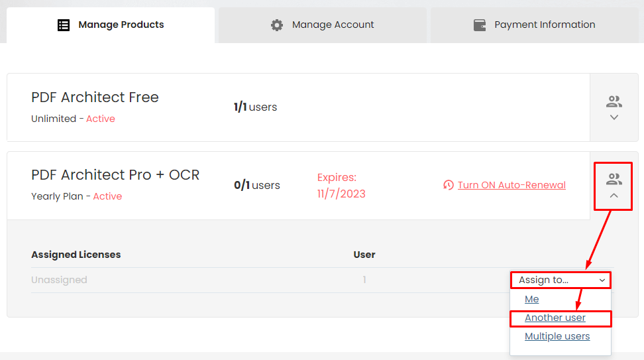Viewport: 644px width, 360px height.
Task: Click the Assigned Licenses column header
Action: pos(76,255)
